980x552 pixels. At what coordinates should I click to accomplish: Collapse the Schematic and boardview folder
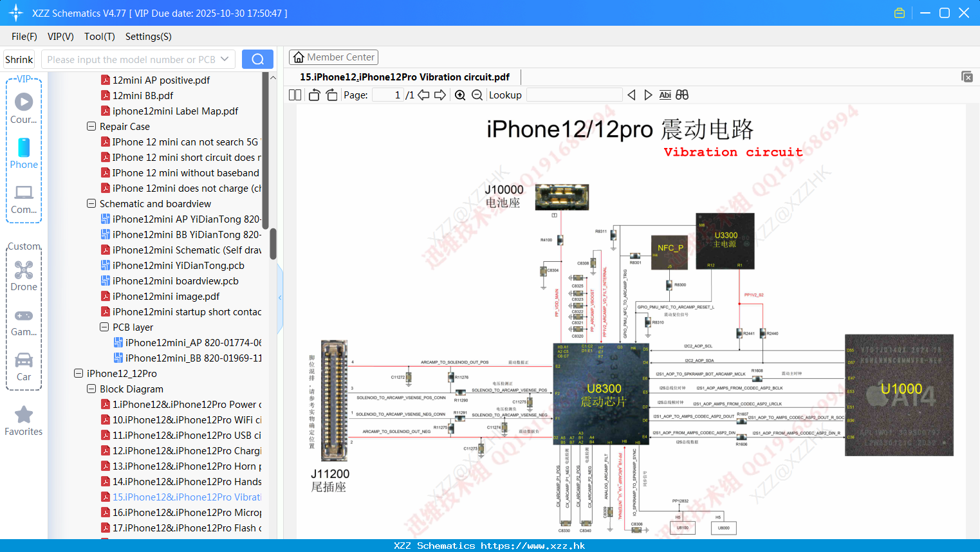[91, 203]
